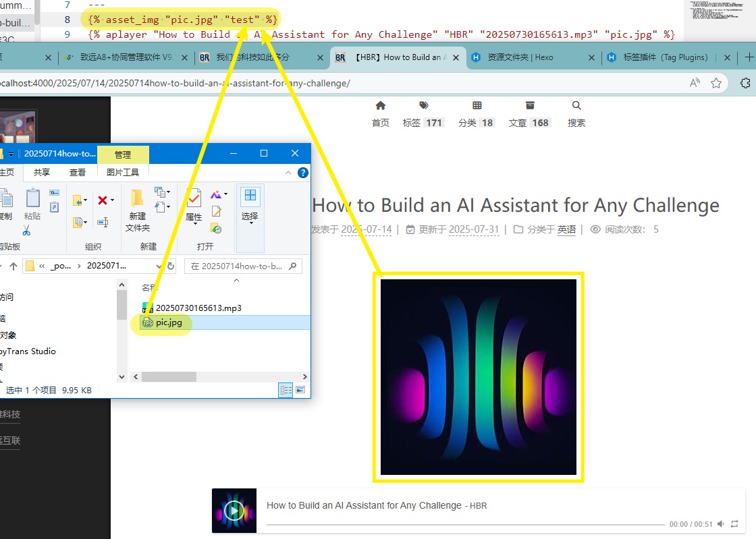The image size is (756, 539).
Task: Click the Name (名称) column header
Action: tap(149, 287)
